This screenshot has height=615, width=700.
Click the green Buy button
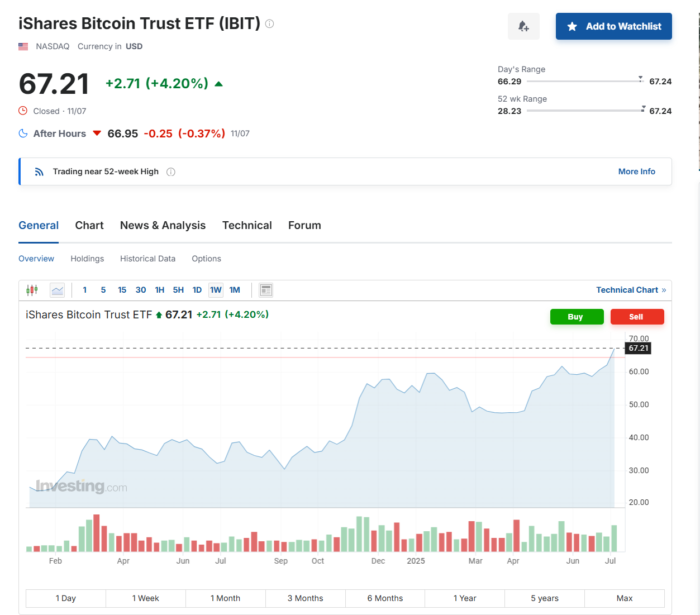click(x=577, y=317)
